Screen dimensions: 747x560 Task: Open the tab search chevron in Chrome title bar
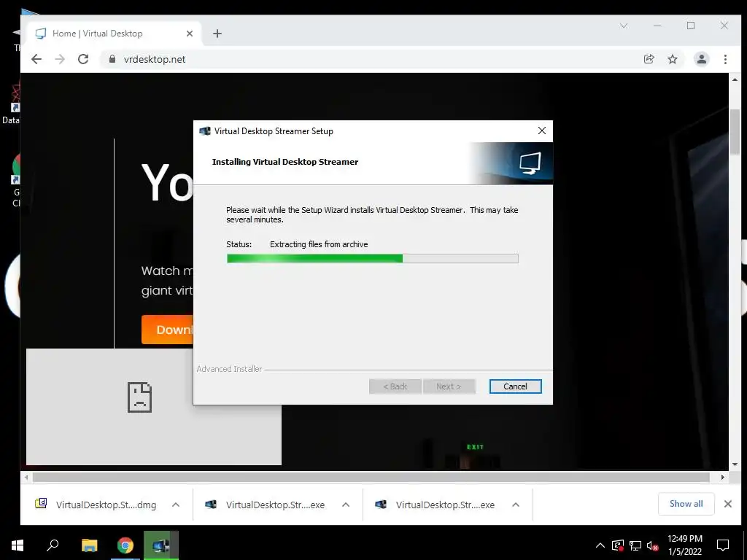(x=624, y=26)
